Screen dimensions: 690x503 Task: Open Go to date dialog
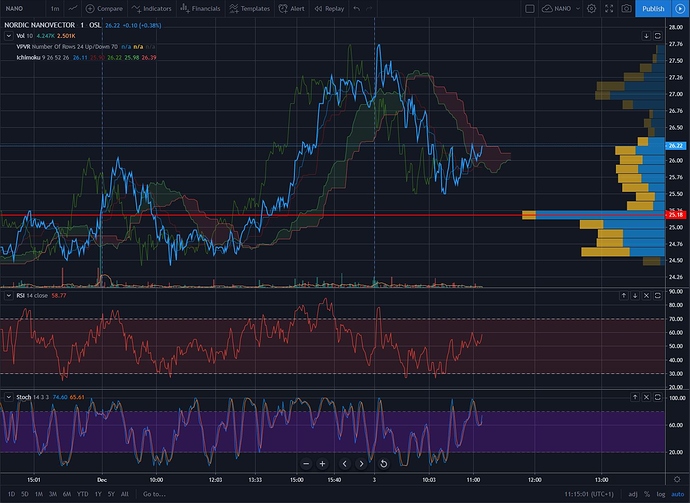click(154, 494)
